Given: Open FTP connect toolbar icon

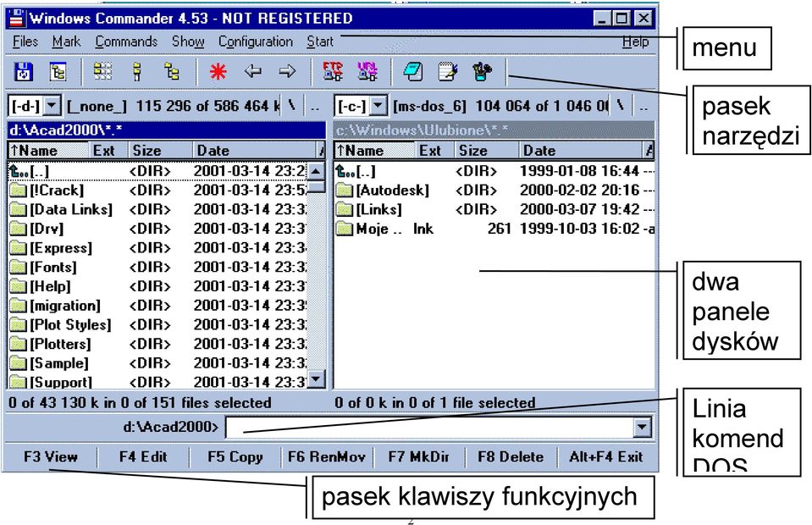Looking at the screenshot, I should (333, 71).
